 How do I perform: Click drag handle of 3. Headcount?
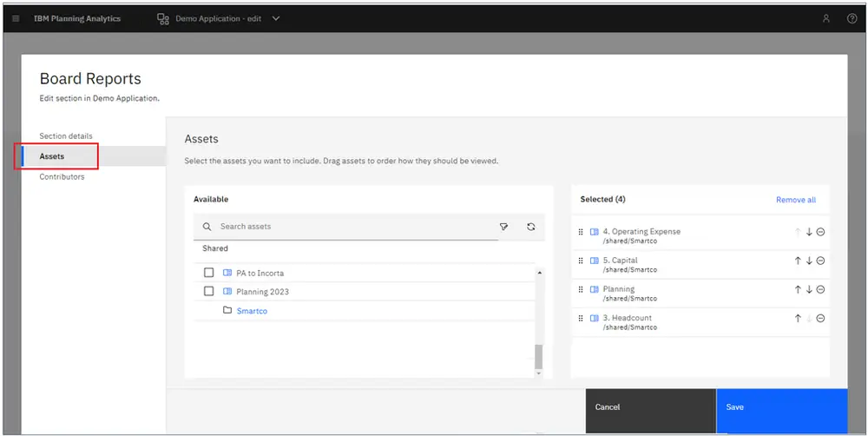click(x=580, y=318)
